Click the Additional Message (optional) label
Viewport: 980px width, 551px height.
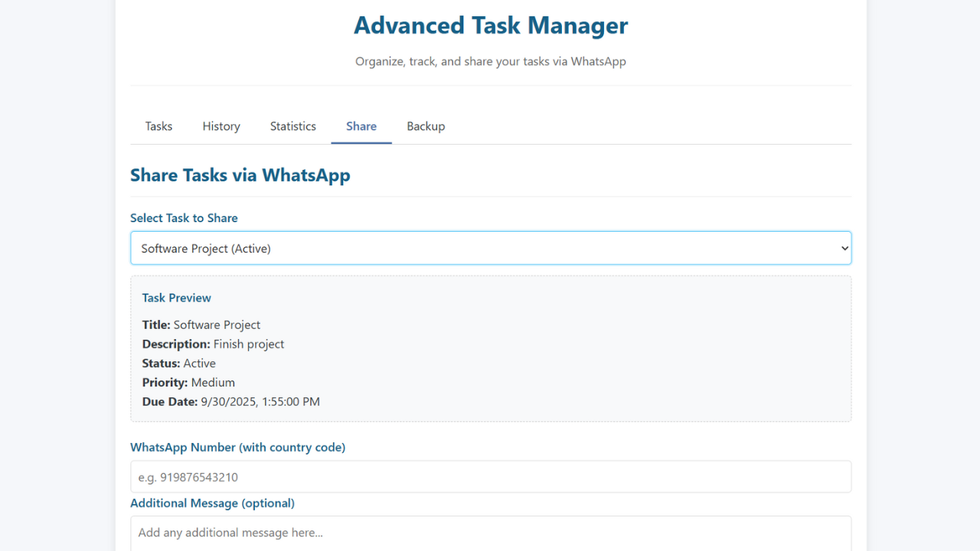(212, 503)
